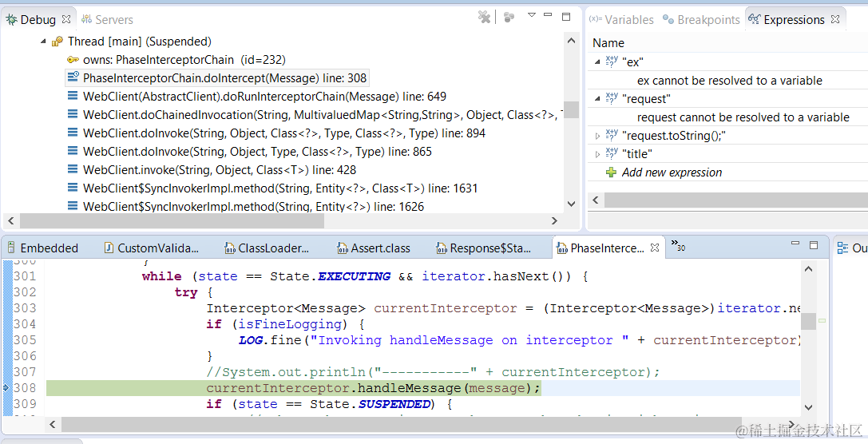Close the Debug view tab
This screenshot has width=868, height=444.
(x=66, y=19)
